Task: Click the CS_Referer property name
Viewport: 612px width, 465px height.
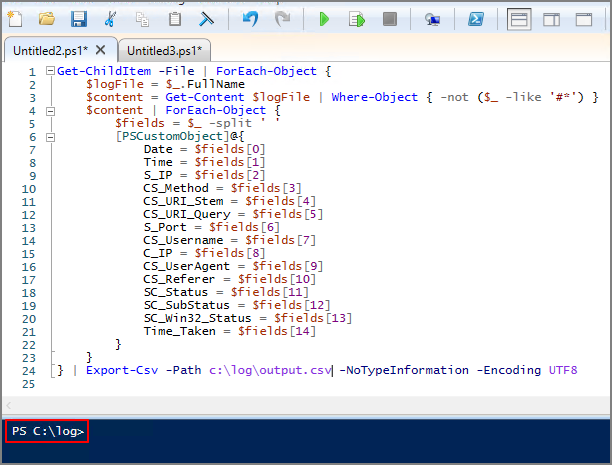Action: coord(179,279)
